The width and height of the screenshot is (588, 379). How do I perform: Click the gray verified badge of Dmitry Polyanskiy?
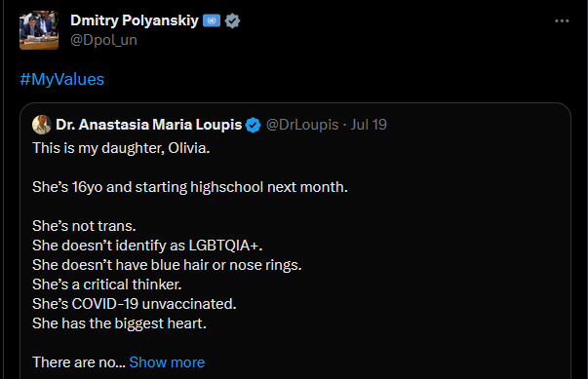232,20
